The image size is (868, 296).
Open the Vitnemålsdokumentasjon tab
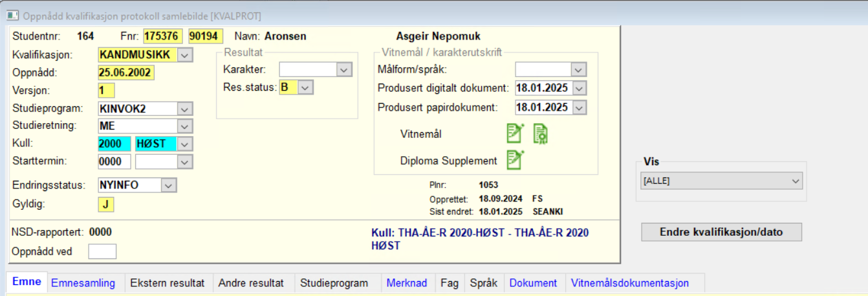coord(635,283)
